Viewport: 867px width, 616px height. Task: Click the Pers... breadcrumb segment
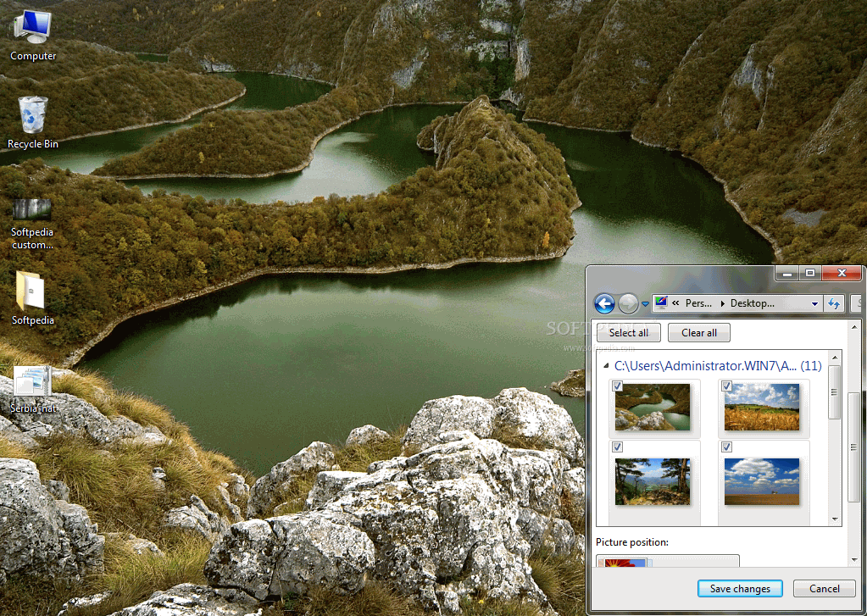pos(698,303)
